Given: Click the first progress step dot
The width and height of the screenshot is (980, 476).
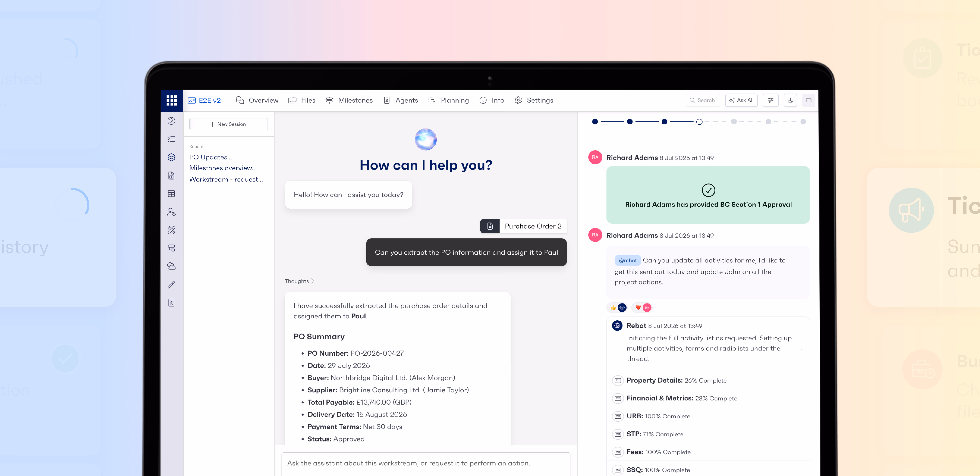Looking at the screenshot, I should pos(595,122).
